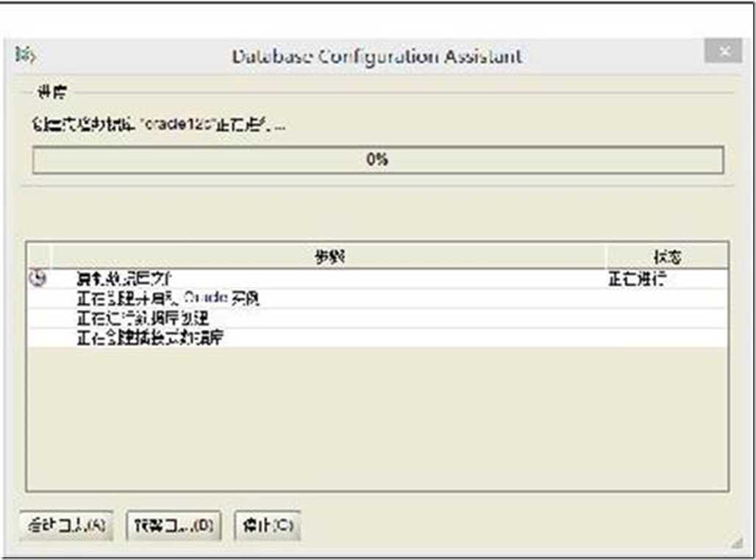The image size is (756, 560).
Task: Select the last step row in list
Action: click(x=377, y=338)
